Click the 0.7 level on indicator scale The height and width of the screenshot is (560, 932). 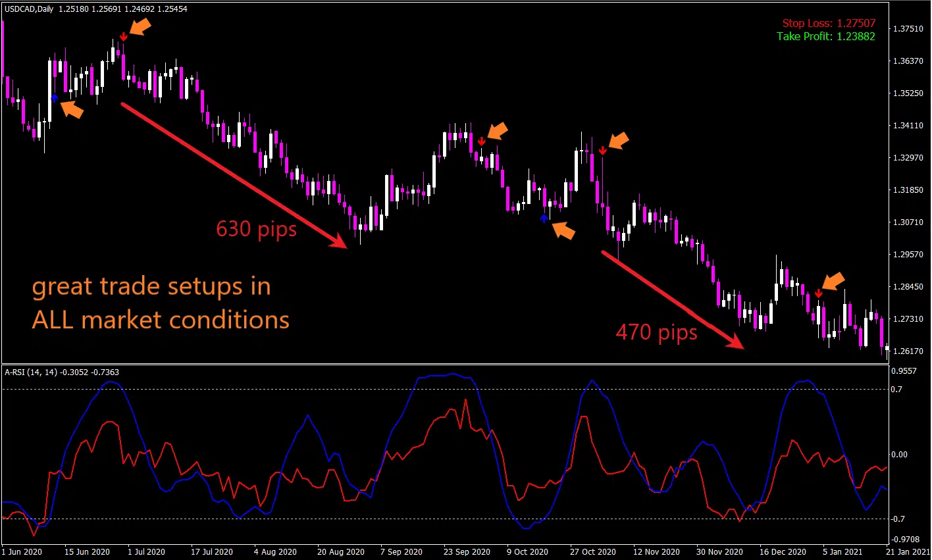896,390
